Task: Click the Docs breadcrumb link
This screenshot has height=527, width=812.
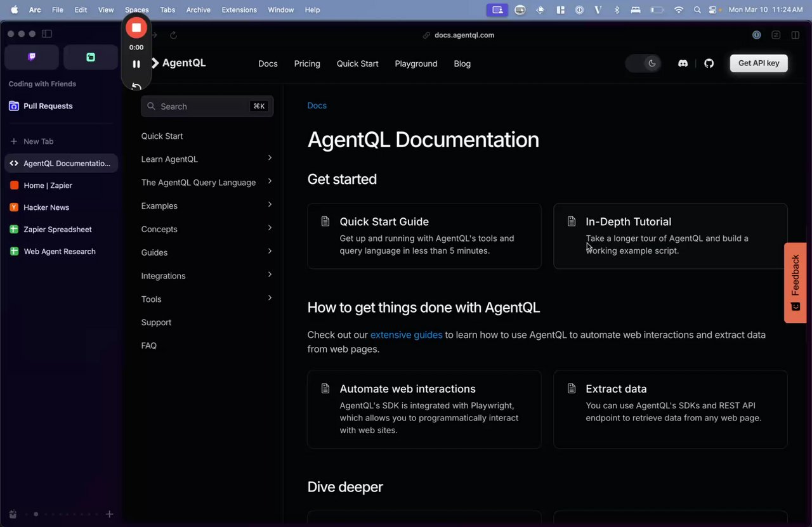Action: (x=317, y=105)
